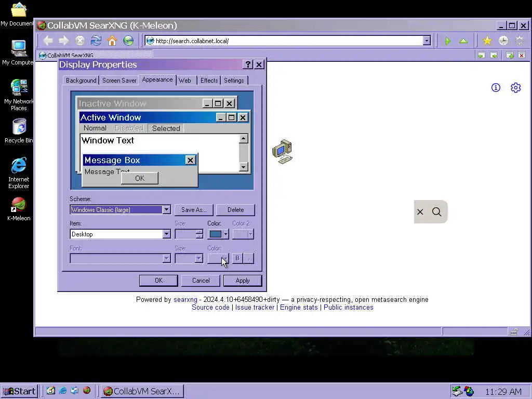Launch Internet Explorer from quick launch bar

(63, 391)
